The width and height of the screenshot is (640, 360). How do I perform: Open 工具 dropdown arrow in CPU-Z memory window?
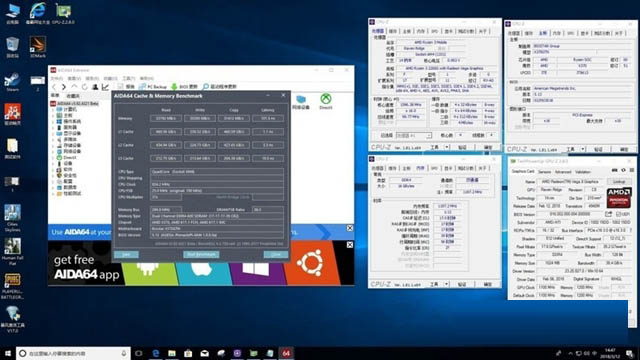pyautogui.click(x=447, y=284)
